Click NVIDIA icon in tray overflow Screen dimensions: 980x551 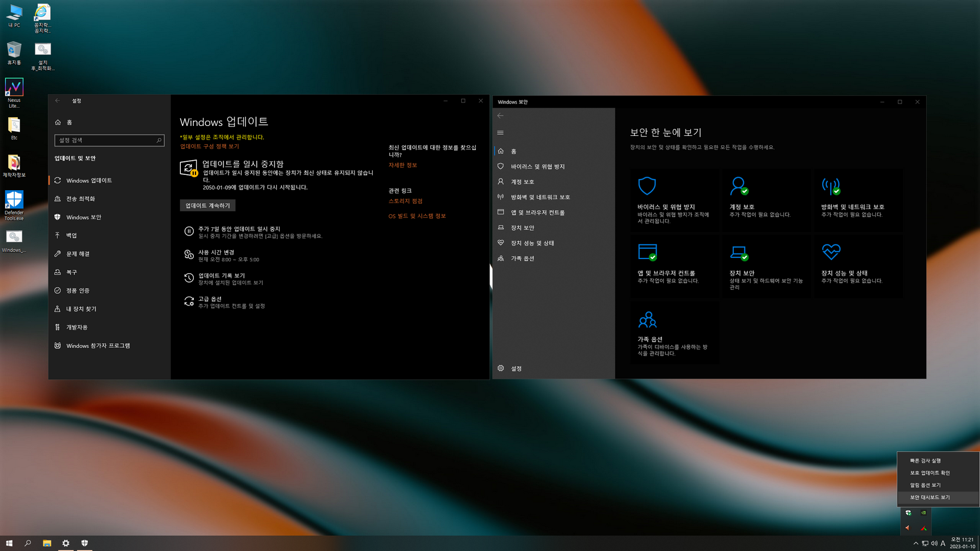tap(923, 513)
